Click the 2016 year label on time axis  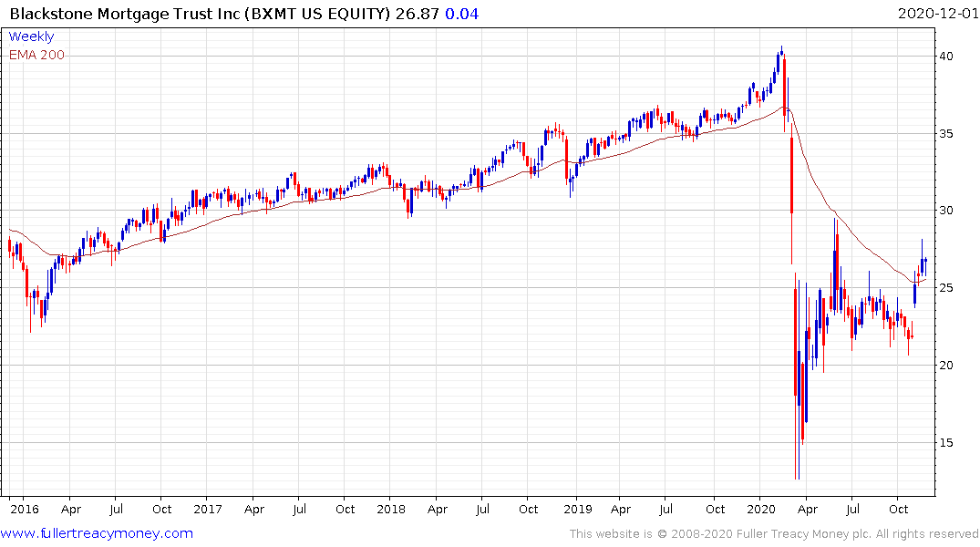click(25, 510)
